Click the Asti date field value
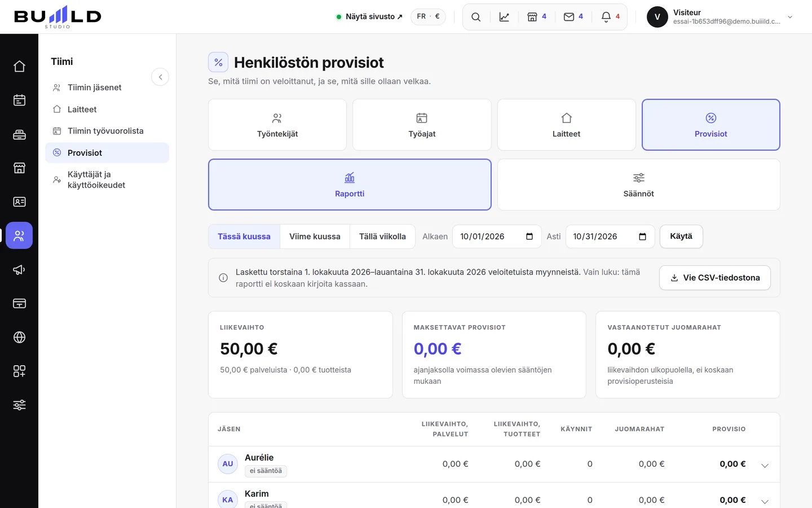Viewport: 812px width, 508px height. click(x=595, y=237)
